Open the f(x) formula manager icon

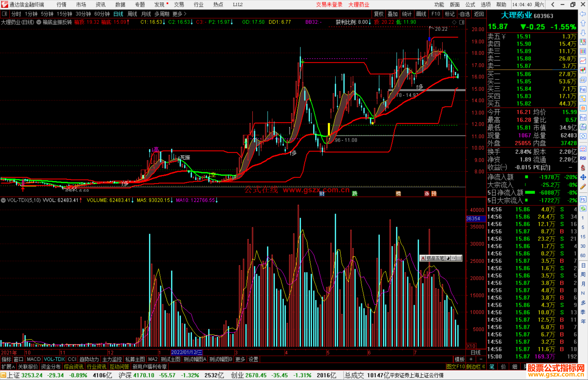[583, 127]
